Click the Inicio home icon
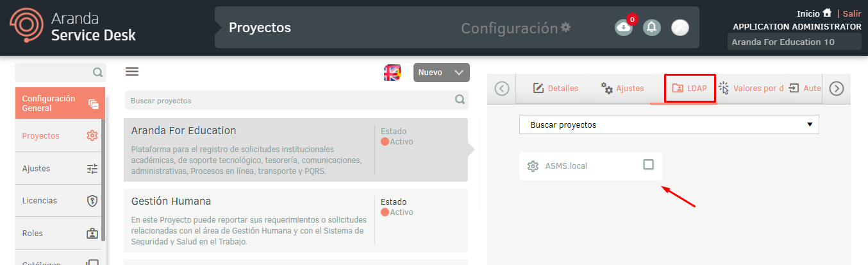Viewport: 868px width, 265px height. point(827,13)
